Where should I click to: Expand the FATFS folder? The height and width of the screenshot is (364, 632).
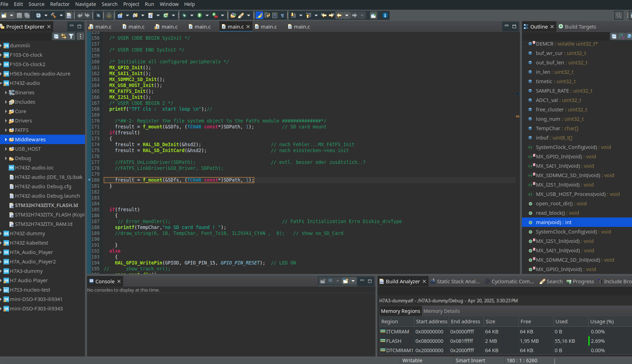(7, 130)
